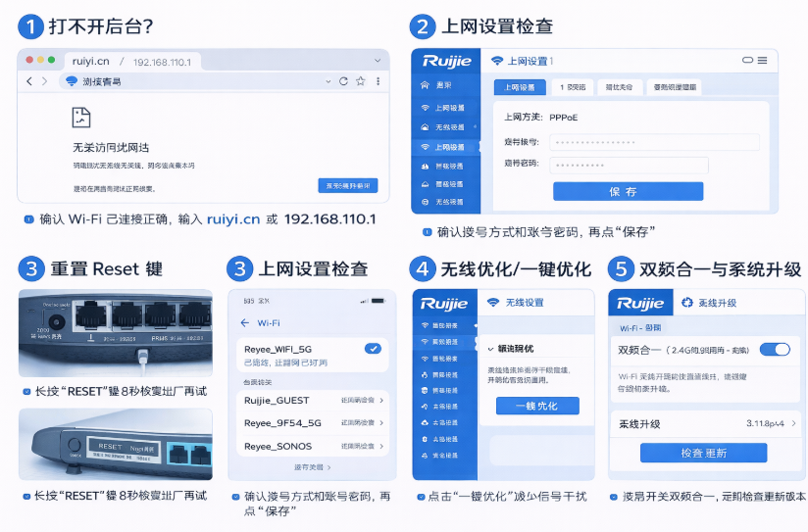
Task: Click the macOS red close dot
Action: (29, 61)
